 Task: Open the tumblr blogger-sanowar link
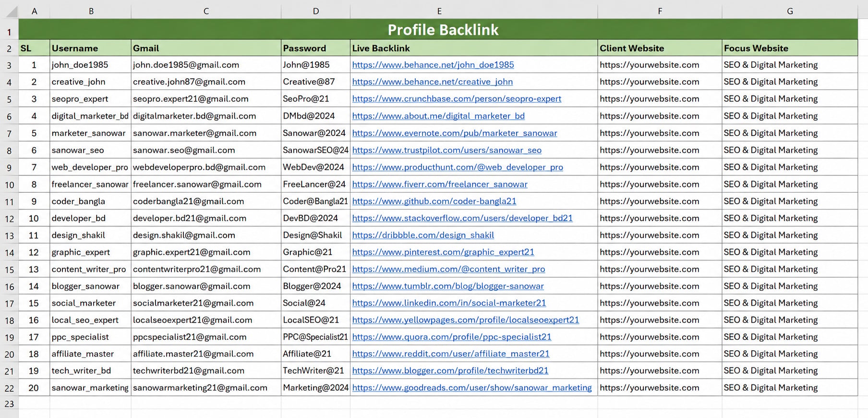point(448,286)
